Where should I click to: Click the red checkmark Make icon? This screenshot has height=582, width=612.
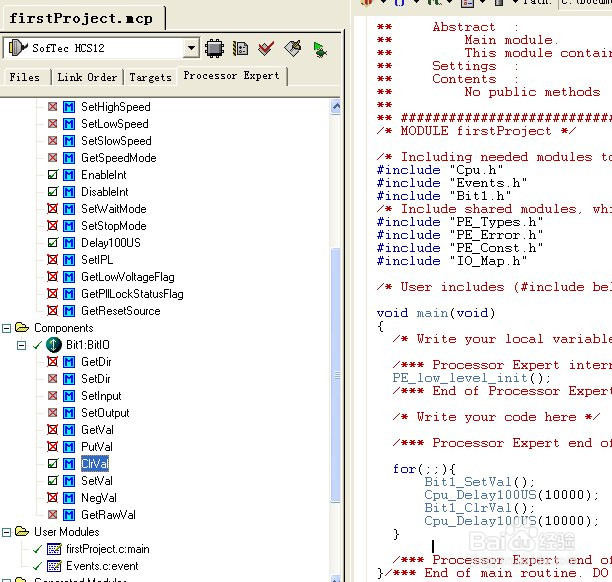coord(266,48)
